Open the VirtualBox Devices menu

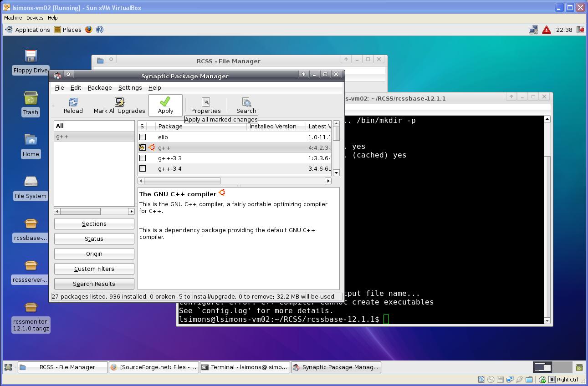[x=35, y=18]
